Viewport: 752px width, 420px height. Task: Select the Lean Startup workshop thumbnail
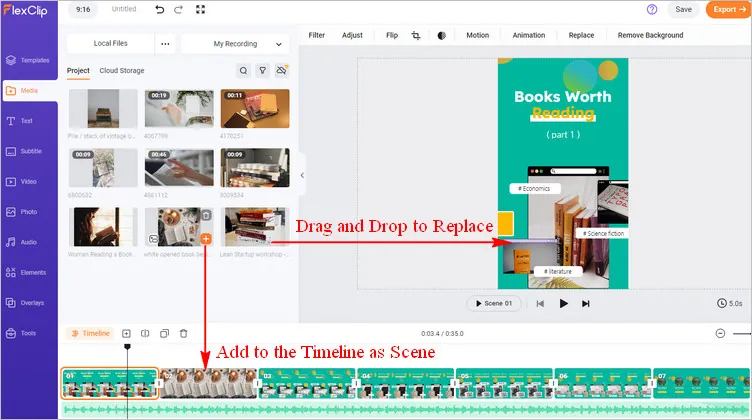(x=255, y=227)
